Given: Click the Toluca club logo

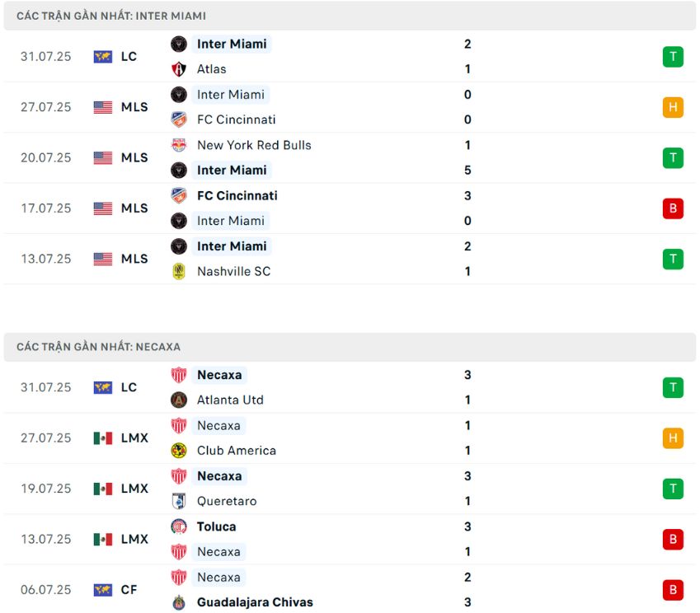Looking at the screenshot, I should (179, 526).
